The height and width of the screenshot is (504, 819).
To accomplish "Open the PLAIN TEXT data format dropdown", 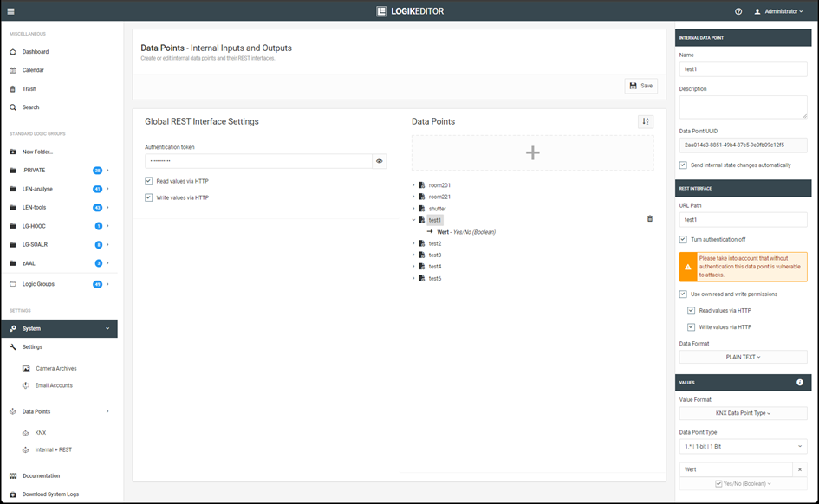I will click(743, 357).
